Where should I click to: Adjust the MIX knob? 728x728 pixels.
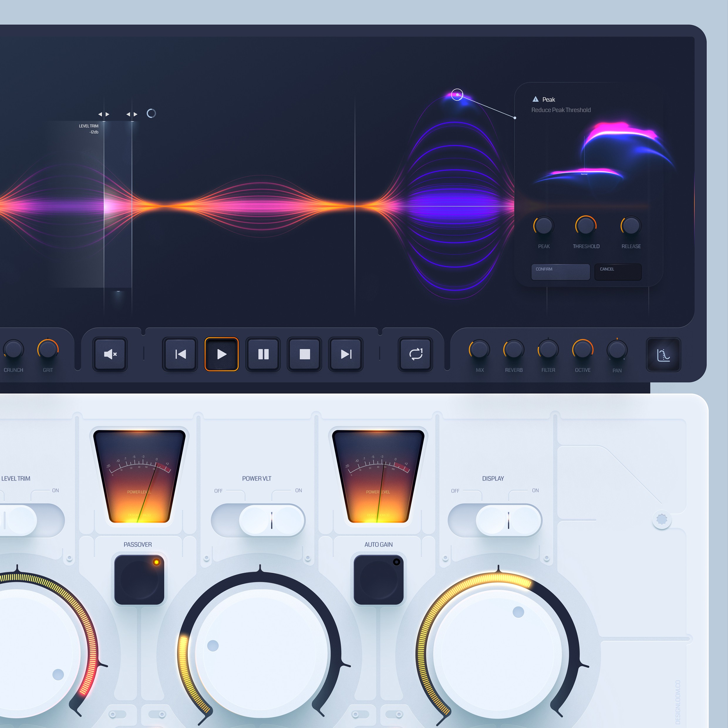click(479, 349)
